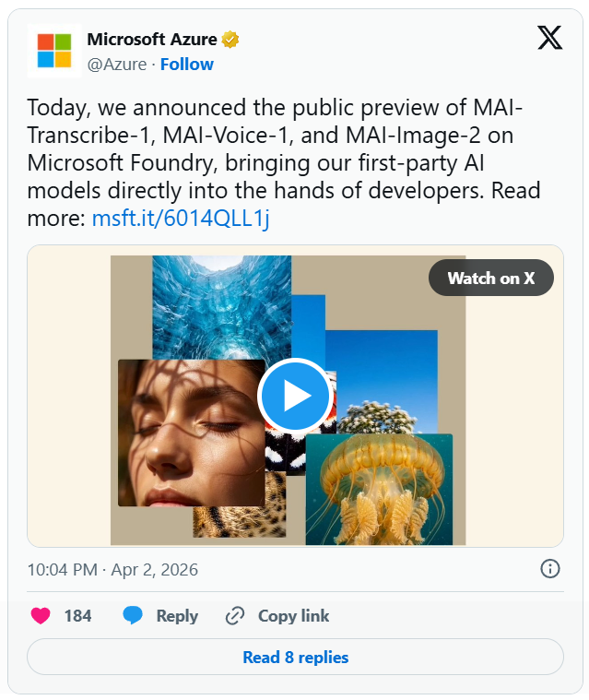The image size is (589, 700).
Task: Click the Microsoft logo profile avatar
Action: point(53,51)
